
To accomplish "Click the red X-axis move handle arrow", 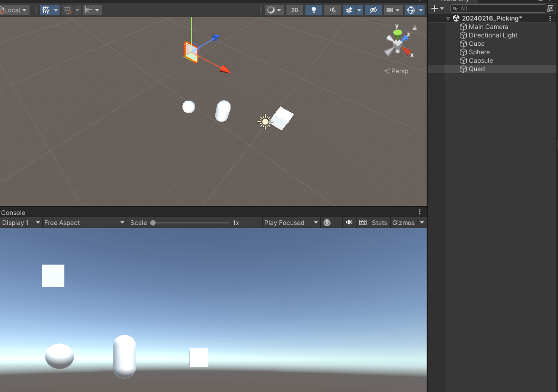I will (x=225, y=70).
